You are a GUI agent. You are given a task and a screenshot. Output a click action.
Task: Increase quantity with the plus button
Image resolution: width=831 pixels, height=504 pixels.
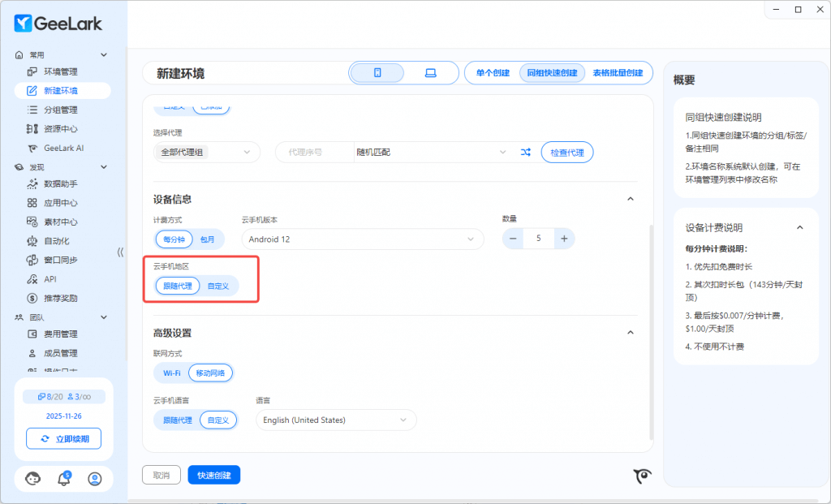coord(565,239)
